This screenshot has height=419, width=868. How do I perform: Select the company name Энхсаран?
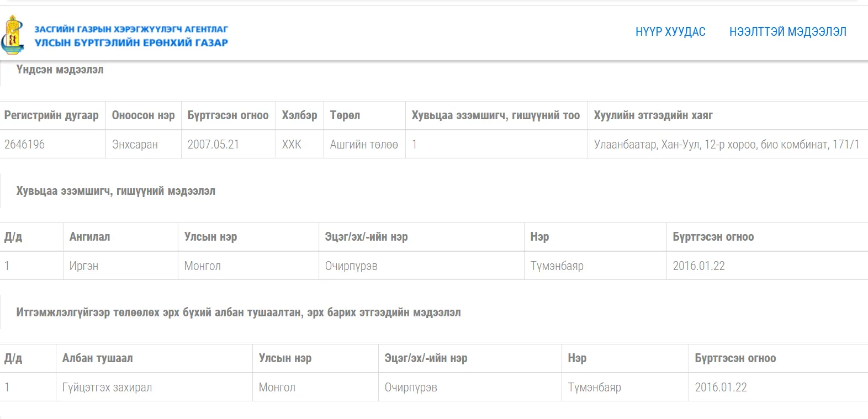(x=135, y=145)
